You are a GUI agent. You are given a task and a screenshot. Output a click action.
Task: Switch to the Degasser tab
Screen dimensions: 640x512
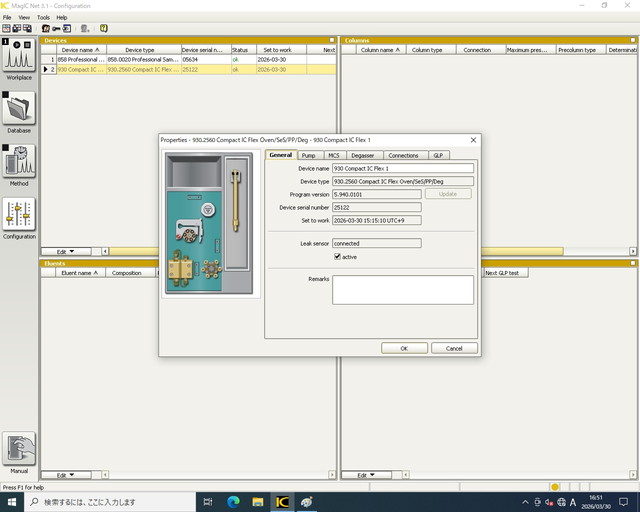point(363,155)
